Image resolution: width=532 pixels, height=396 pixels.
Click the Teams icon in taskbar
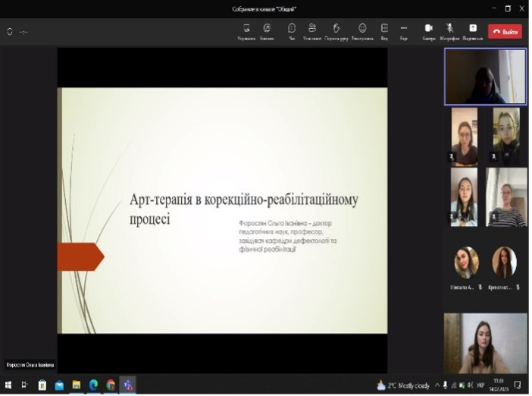[128, 385]
